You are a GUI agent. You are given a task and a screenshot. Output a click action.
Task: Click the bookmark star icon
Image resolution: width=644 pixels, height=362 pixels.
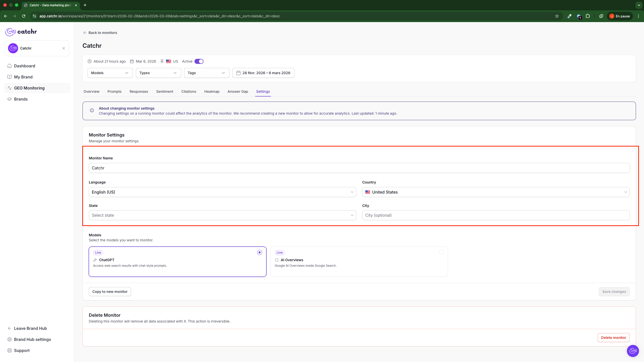(x=557, y=16)
